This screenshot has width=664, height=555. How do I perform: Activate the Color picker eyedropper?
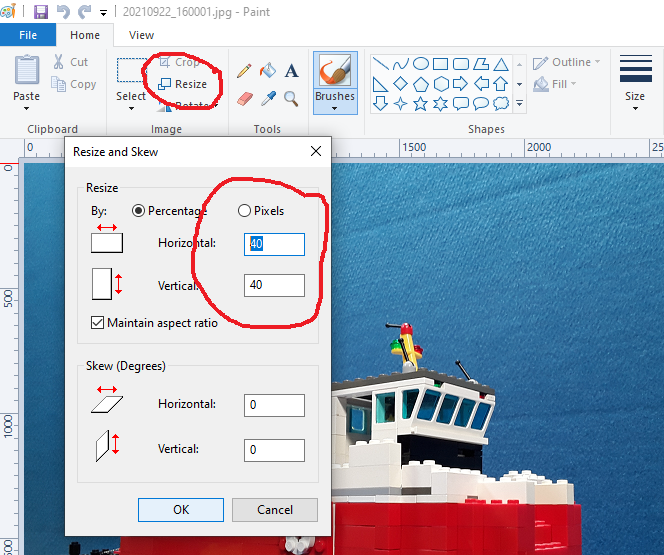[x=267, y=98]
